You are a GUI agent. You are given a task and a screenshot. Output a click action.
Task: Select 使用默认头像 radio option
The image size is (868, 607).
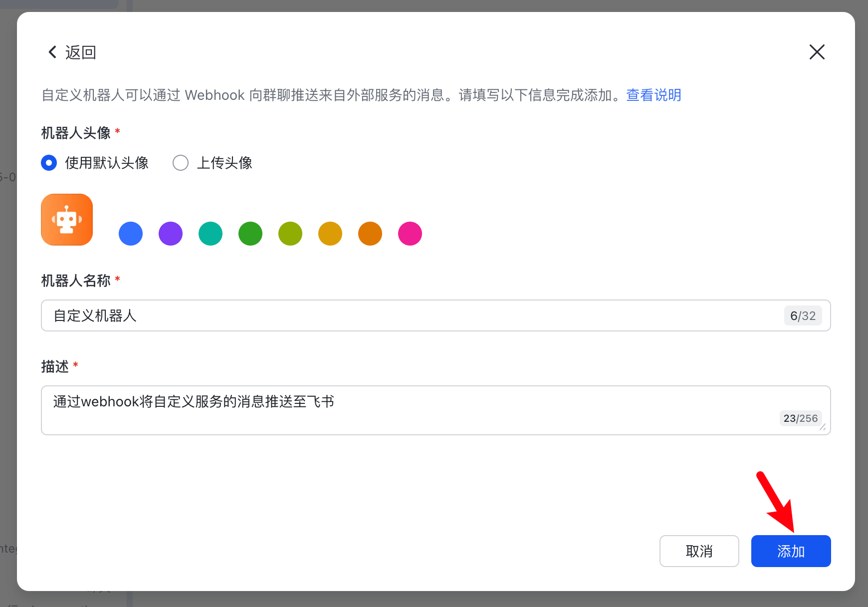pyautogui.click(x=49, y=163)
